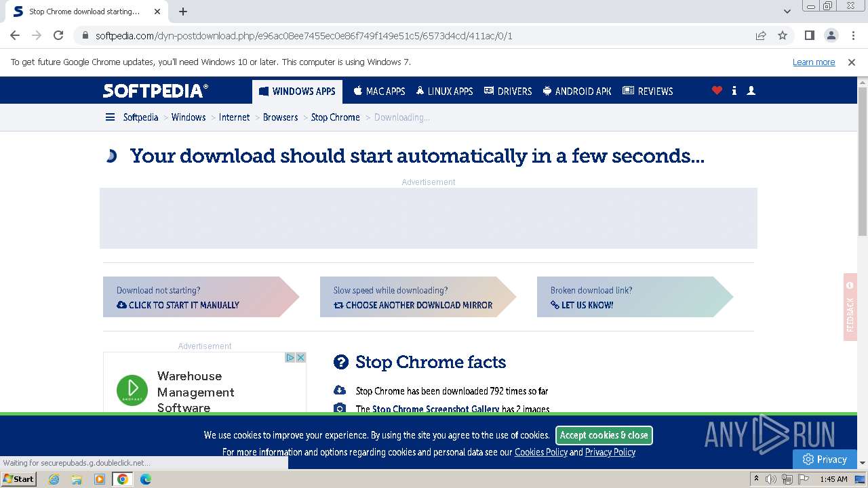
Task: Select the Linux Apps tab
Action: [x=444, y=91]
